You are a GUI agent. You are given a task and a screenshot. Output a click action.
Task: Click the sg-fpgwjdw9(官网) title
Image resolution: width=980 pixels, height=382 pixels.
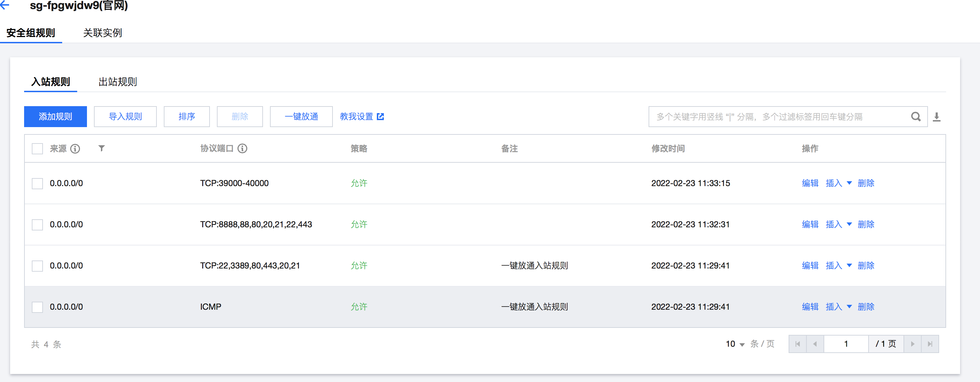(x=79, y=5)
